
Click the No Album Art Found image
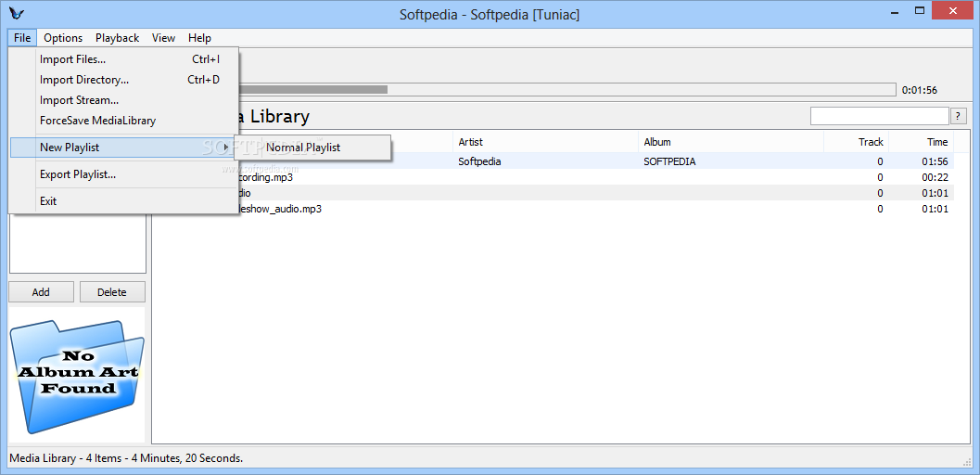(x=77, y=375)
